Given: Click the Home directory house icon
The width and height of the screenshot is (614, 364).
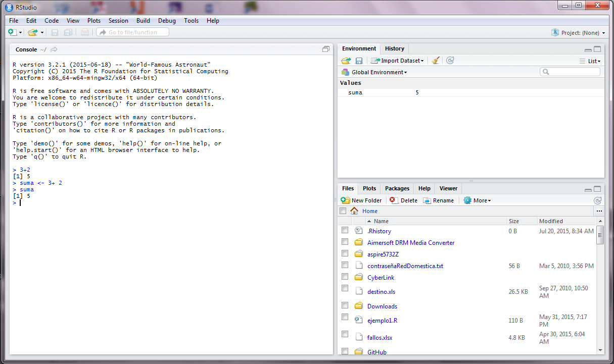Looking at the screenshot, I should tap(354, 211).
